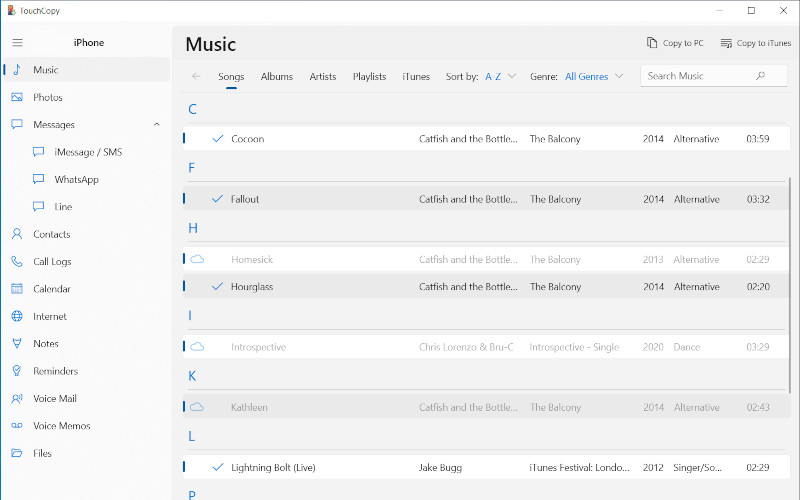Switch to the Albums tab
The height and width of the screenshot is (500, 800).
277,77
